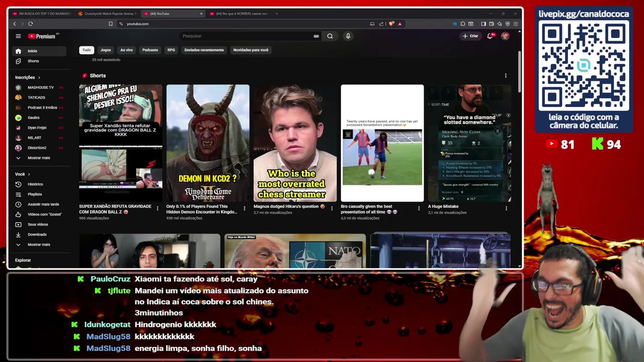Bookmark this page using the bookmark icon
The width and height of the screenshot is (644, 362).
point(111,24)
